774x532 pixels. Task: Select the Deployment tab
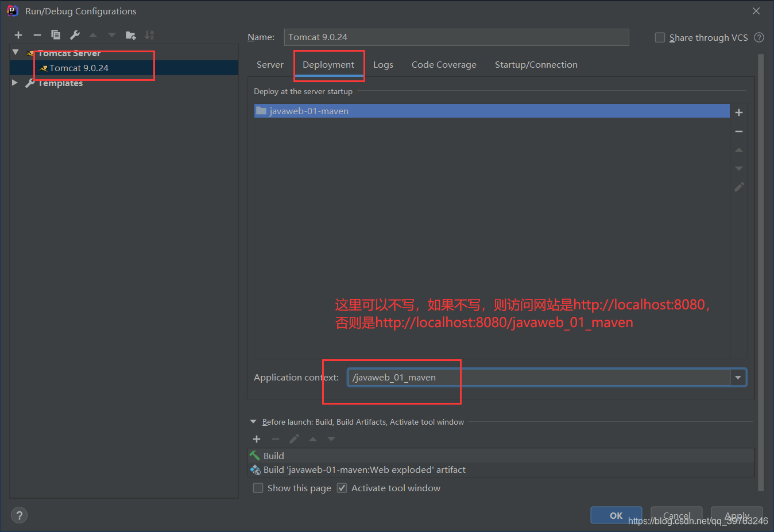point(328,65)
